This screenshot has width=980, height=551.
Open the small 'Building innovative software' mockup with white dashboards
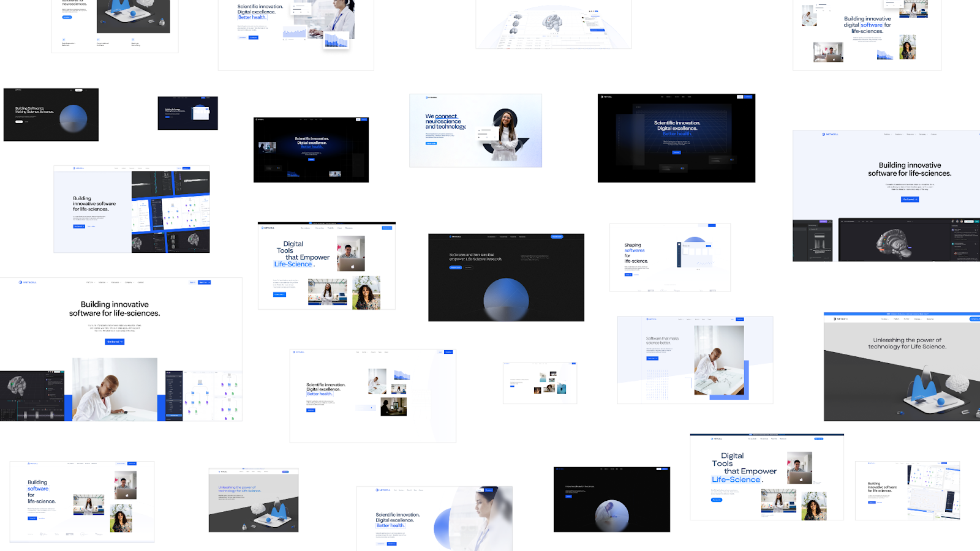click(908, 491)
